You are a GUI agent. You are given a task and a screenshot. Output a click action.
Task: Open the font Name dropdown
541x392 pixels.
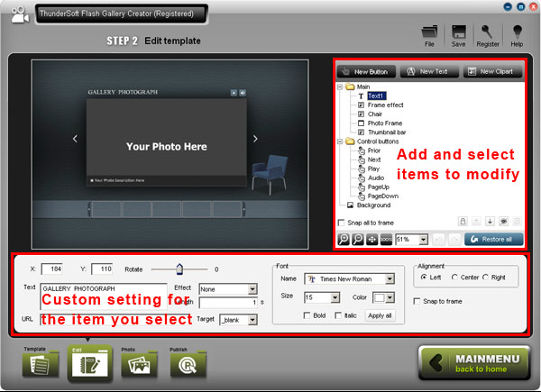click(x=390, y=279)
